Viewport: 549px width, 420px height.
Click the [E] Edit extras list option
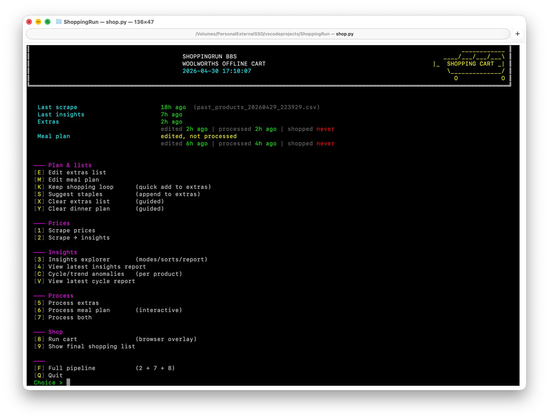pos(70,173)
